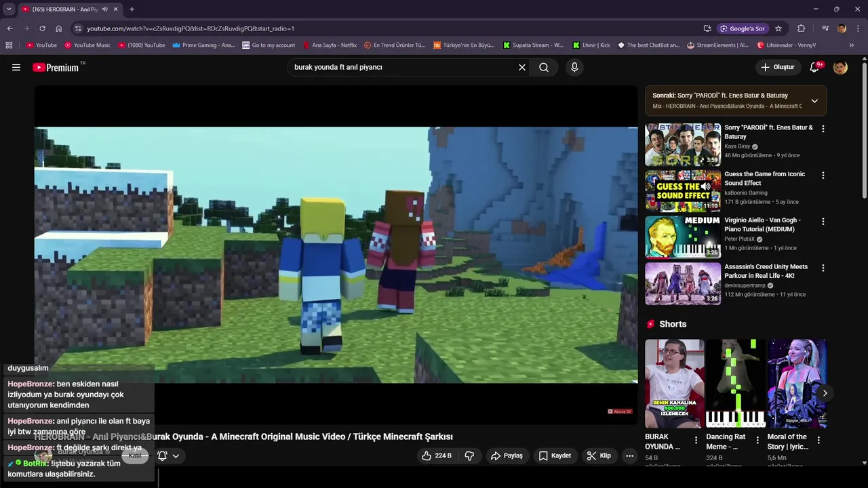This screenshot has width=868, height=488.
Task: Run the search with the magnifier button
Action: [x=544, y=67]
